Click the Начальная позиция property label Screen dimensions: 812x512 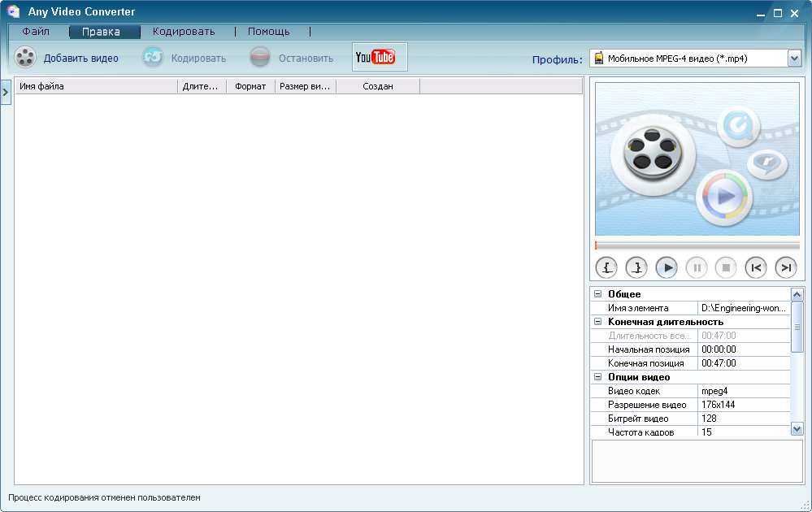[x=649, y=349]
